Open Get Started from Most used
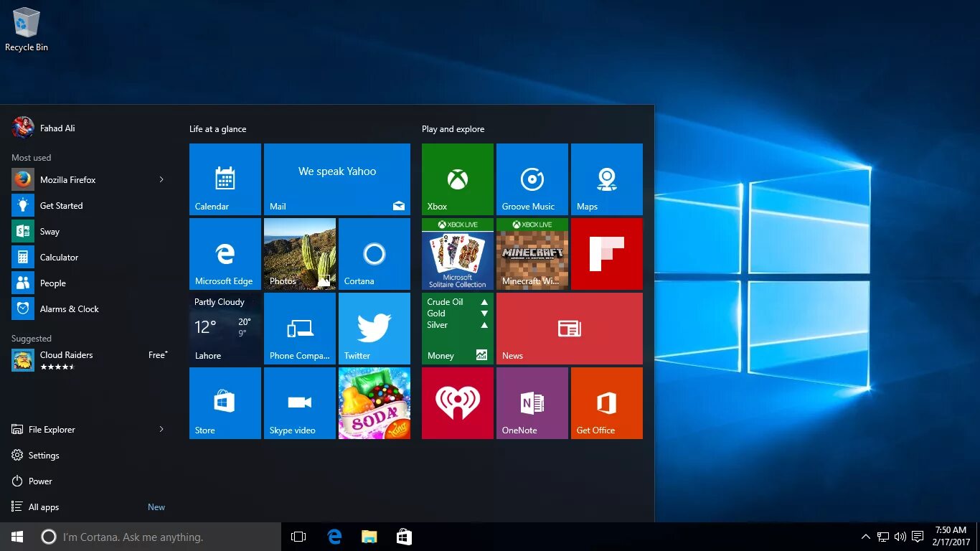The image size is (980, 551). (x=89, y=205)
